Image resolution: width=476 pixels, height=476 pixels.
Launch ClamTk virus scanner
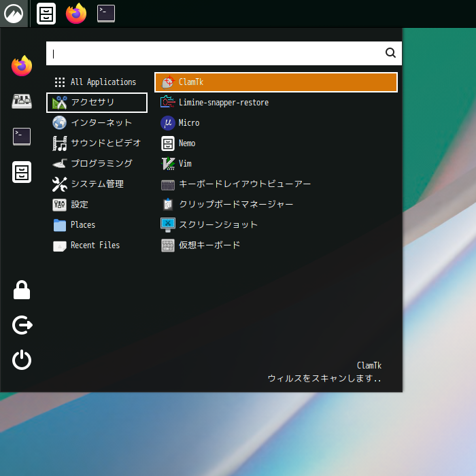tap(276, 82)
